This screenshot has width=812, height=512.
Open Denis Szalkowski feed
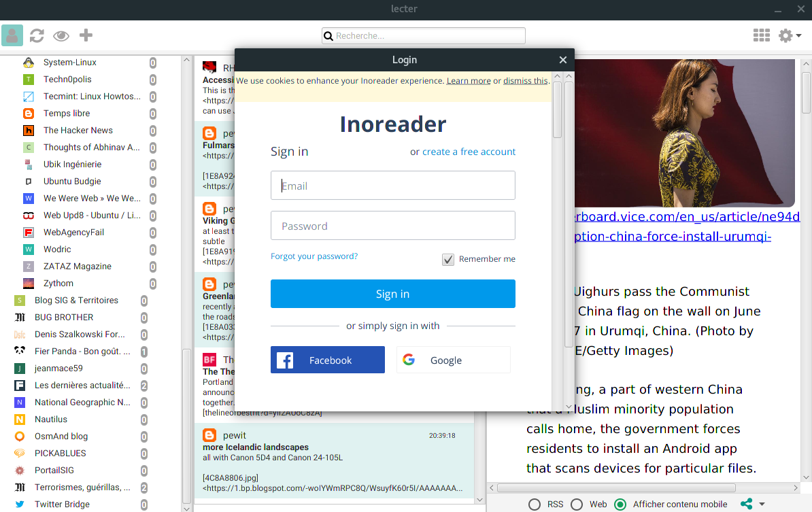[80, 335]
